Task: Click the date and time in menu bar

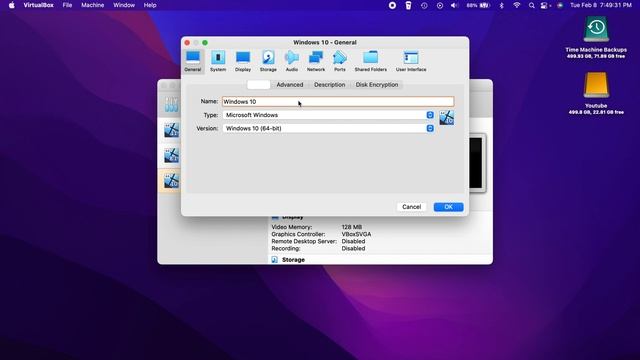Action: tap(601, 5)
